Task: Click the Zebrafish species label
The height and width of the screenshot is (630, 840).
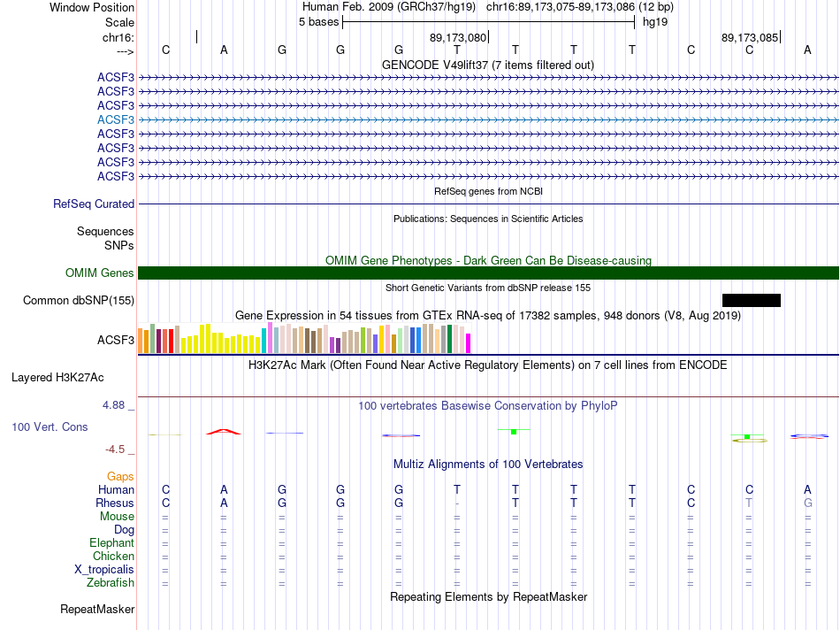Action: pyautogui.click(x=111, y=582)
